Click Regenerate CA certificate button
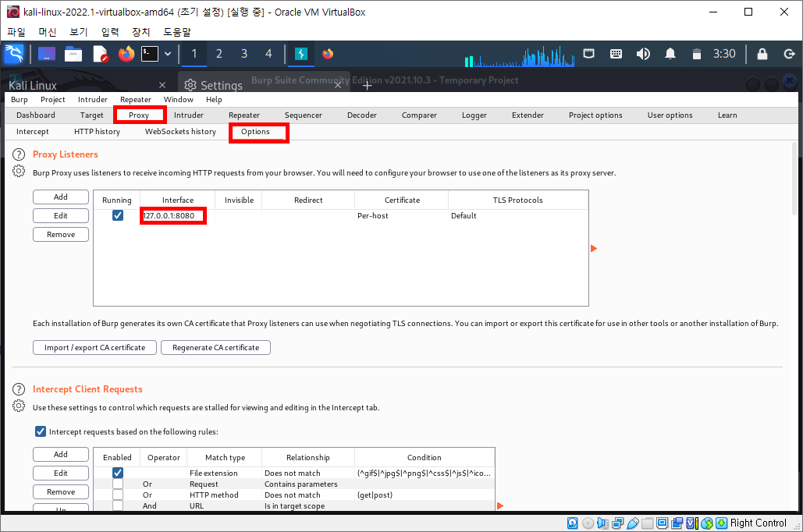The height and width of the screenshot is (532, 803). coord(215,348)
